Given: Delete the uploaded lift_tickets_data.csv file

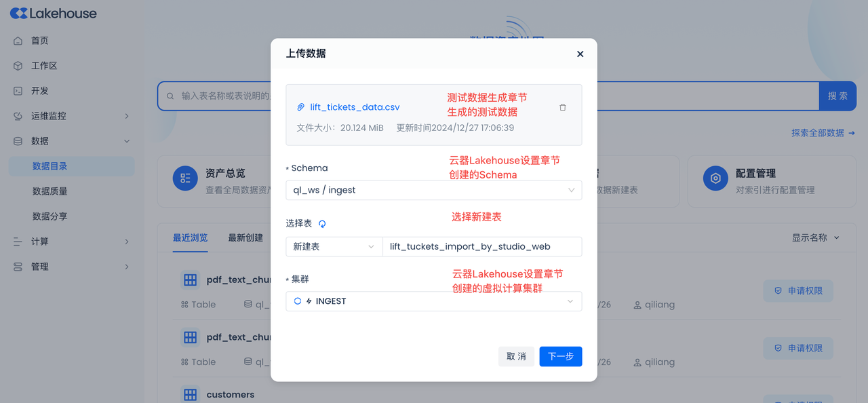Looking at the screenshot, I should pyautogui.click(x=562, y=107).
